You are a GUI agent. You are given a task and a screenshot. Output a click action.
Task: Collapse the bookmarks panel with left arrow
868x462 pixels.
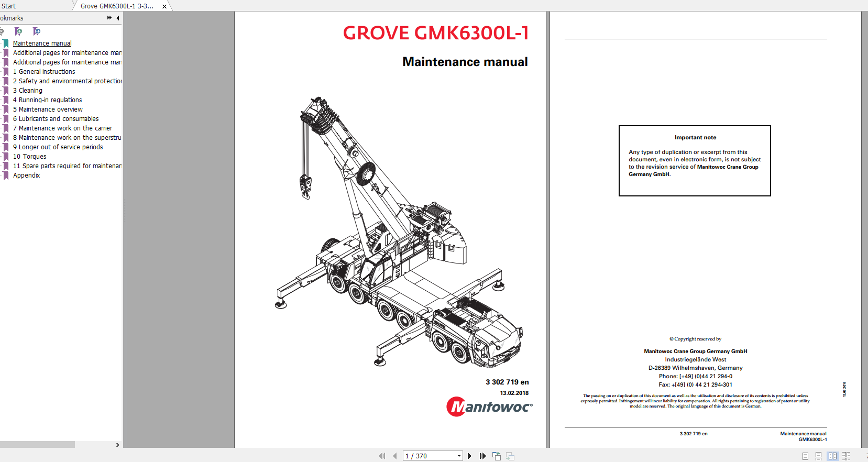point(118,18)
